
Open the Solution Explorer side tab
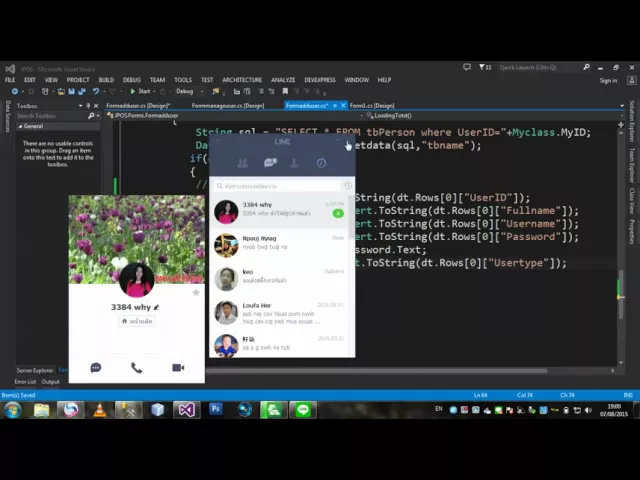click(x=632, y=122)
